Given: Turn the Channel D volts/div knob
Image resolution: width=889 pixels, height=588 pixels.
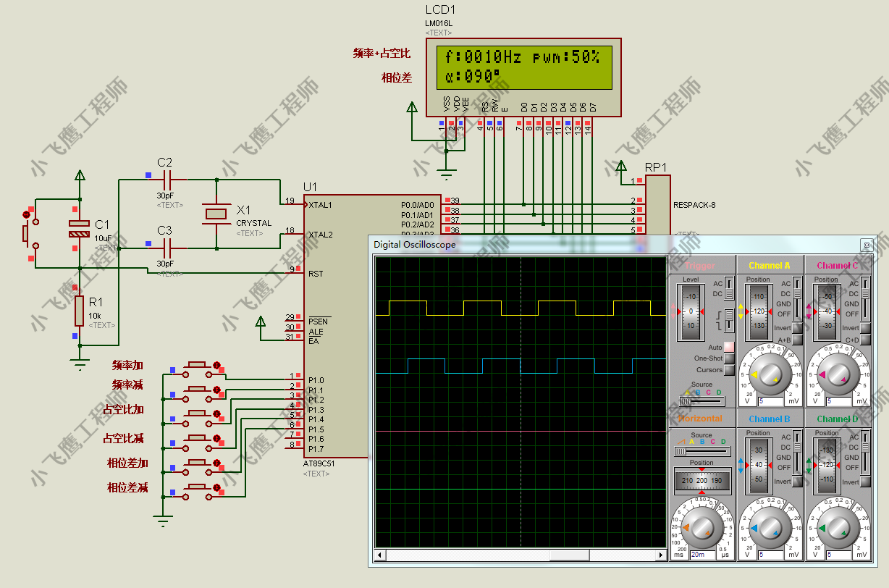Looking at the screenshot, I should (x=838, y=529).
